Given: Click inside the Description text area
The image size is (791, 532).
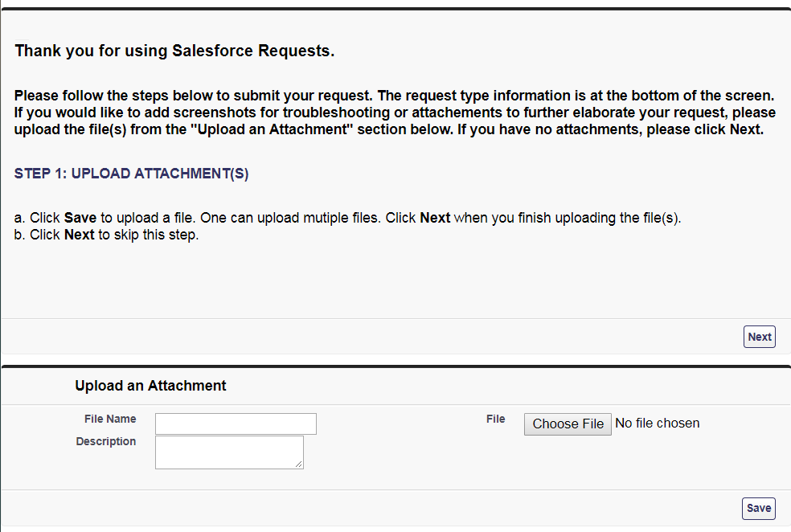Looking at the screenshot, I should [x=228, y=451].
